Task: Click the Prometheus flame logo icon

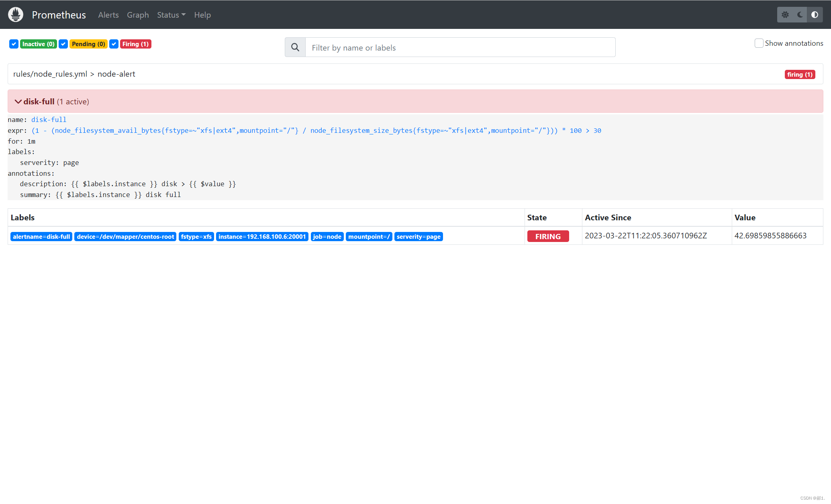Action: (x=16, y=15)
